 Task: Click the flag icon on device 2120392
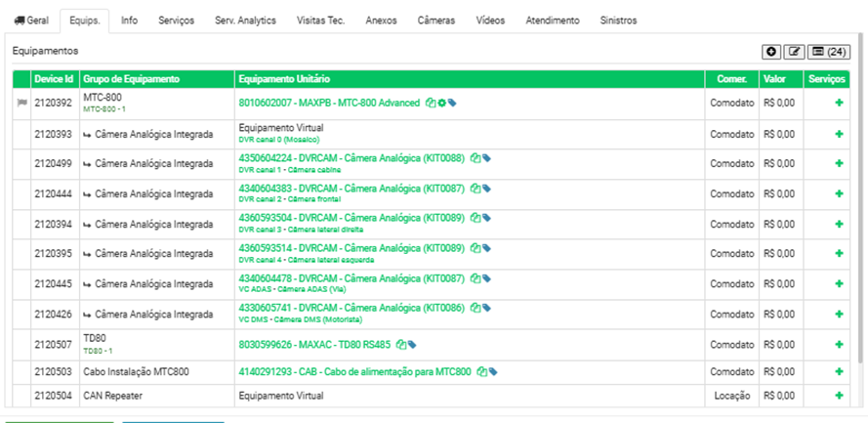point(21,103)
